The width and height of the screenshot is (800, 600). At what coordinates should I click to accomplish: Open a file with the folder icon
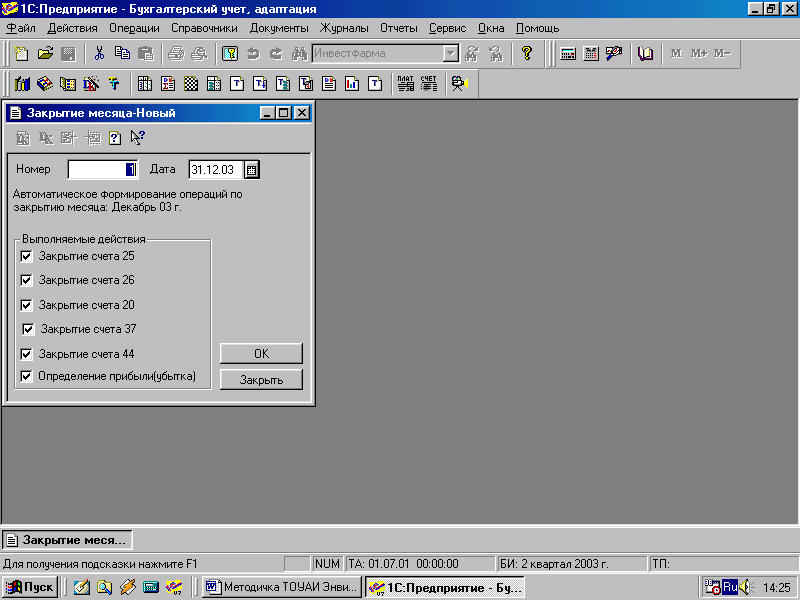45,53
